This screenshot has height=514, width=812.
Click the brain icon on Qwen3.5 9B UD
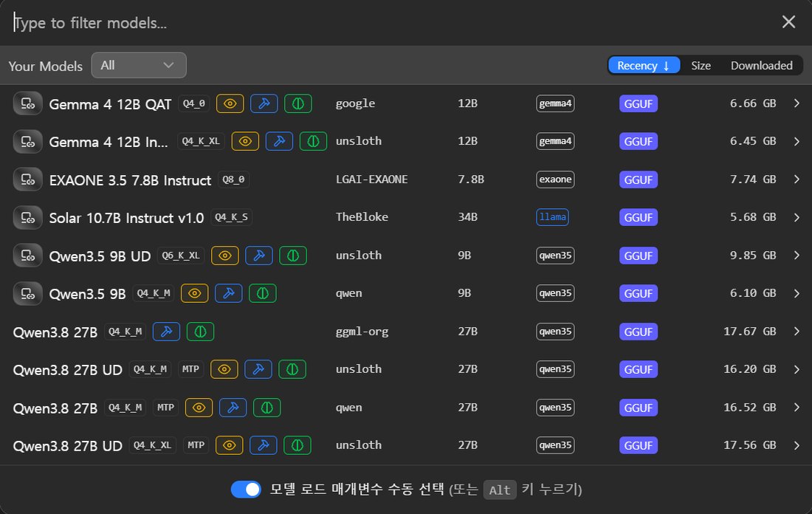coord(293,256)
